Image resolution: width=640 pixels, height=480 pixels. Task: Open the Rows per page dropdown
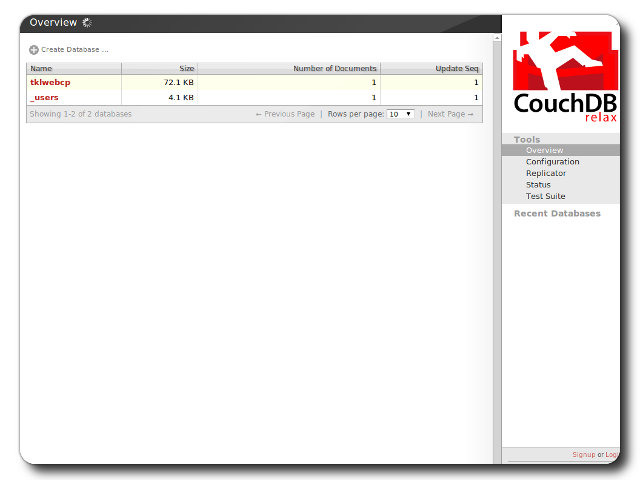point(401,114)
